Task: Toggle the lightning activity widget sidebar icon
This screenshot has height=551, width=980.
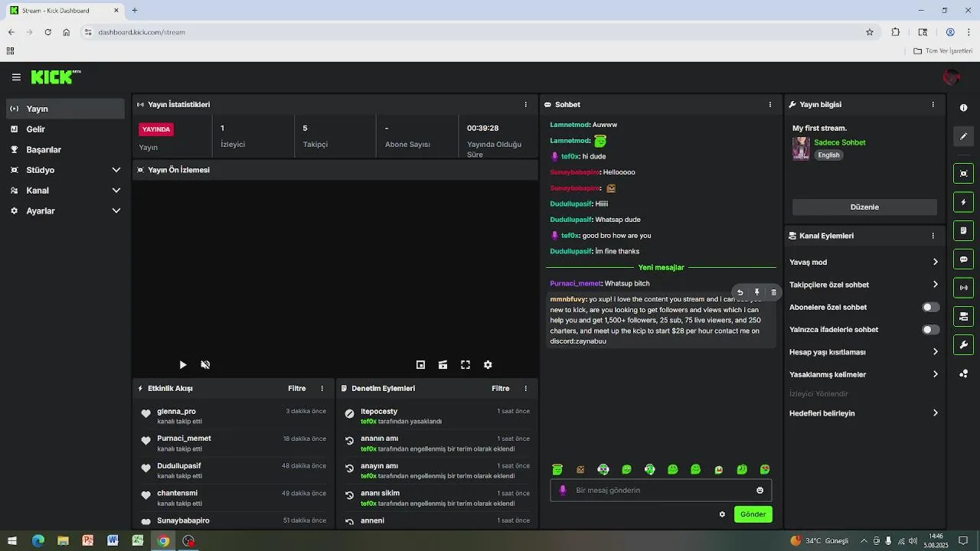Action: click(x=963, y=202)
